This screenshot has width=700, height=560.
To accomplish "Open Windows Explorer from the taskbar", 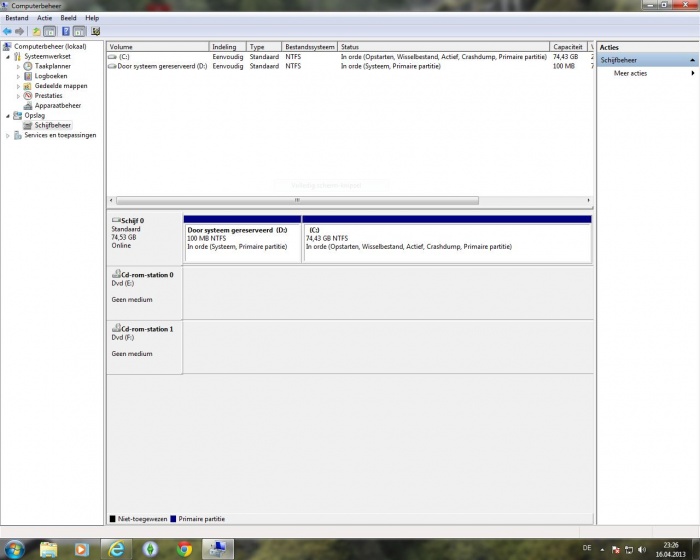I will coord(49,549).
